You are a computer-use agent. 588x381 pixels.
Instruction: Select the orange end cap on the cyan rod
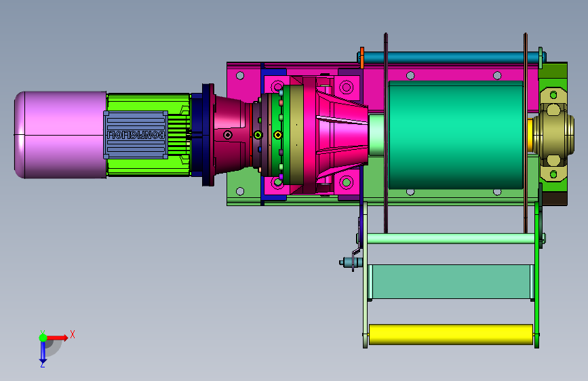(x=362, y=58)
